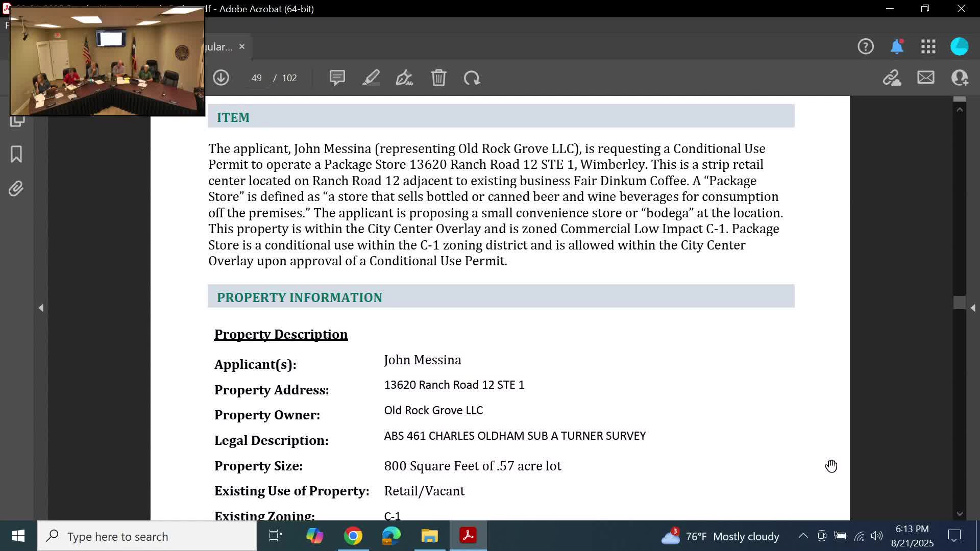Screen dimensions: 980x551
Task: Rotate the page clockwise
Action: point(472,78)
